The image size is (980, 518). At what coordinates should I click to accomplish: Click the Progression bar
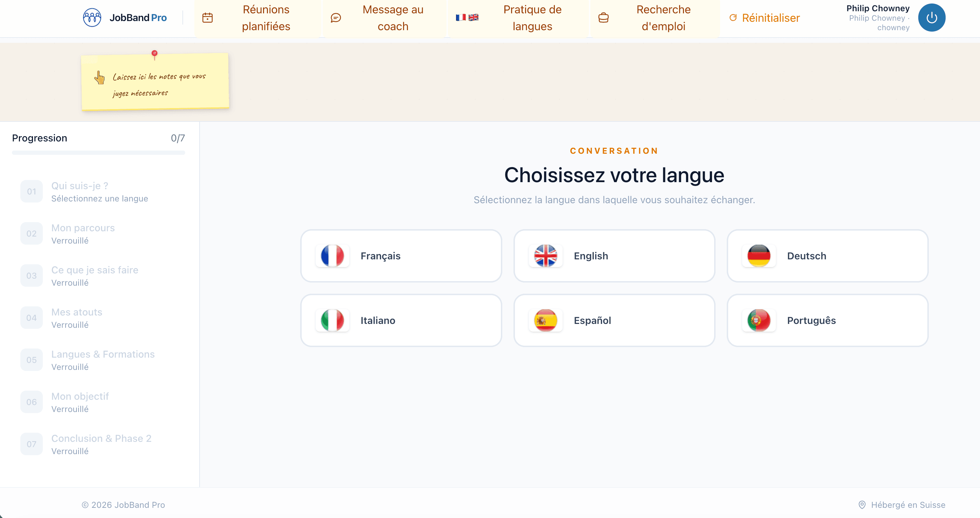[x=98, y=153]
